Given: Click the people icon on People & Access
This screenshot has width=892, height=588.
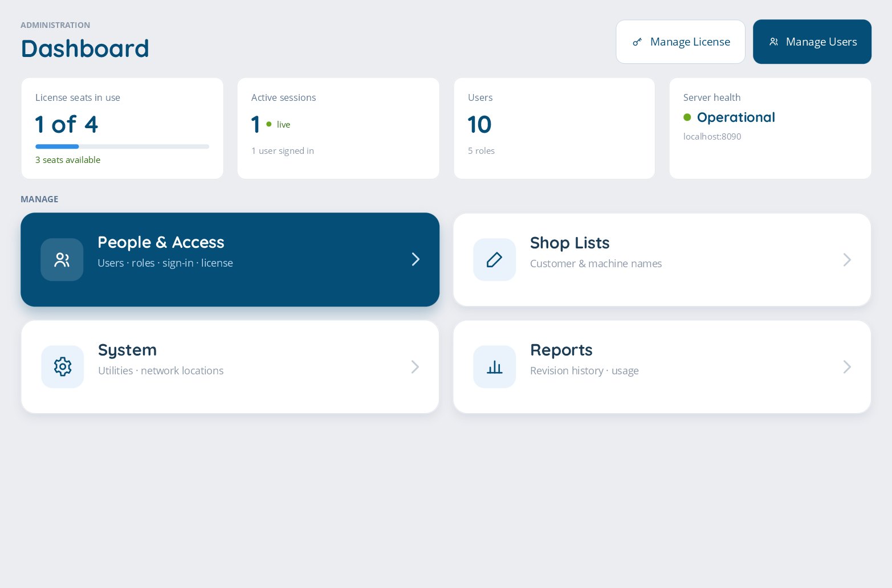Looking at the screenshot, I should (62, 260).
